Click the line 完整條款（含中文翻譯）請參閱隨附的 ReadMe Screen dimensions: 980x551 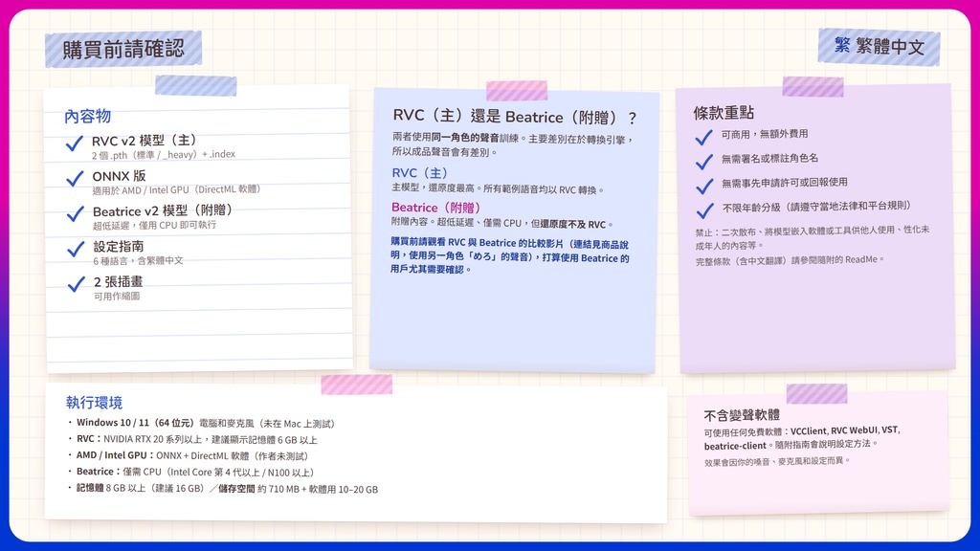pos(790,260)
